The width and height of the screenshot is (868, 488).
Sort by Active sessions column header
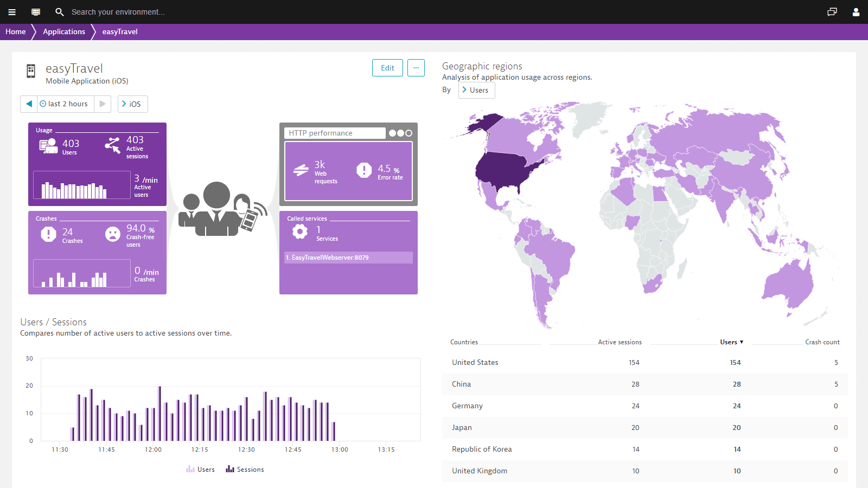point(620,342)
